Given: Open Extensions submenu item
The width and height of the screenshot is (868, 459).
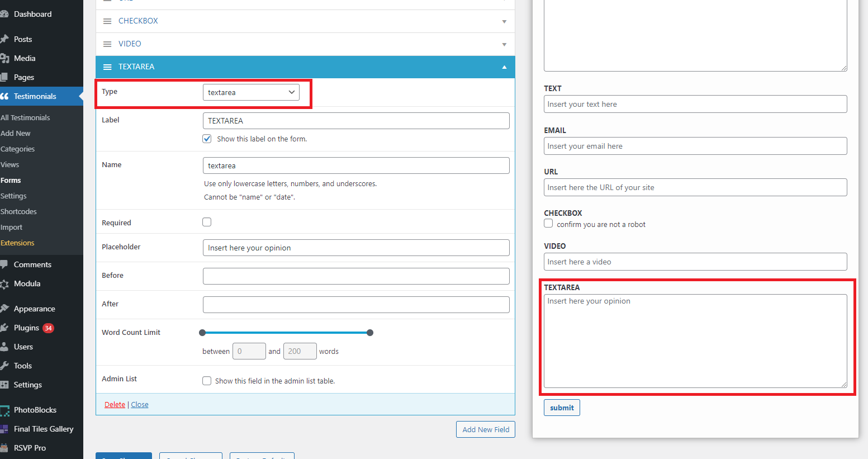Looking at the screenshot, I should (x=17, y=243).
